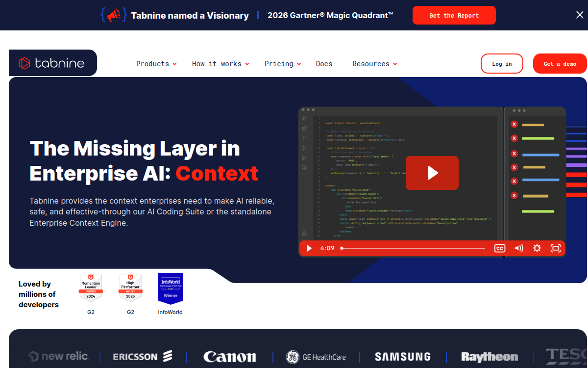Click the video progress slider
The image size is (588, 368).
[413, 248]
